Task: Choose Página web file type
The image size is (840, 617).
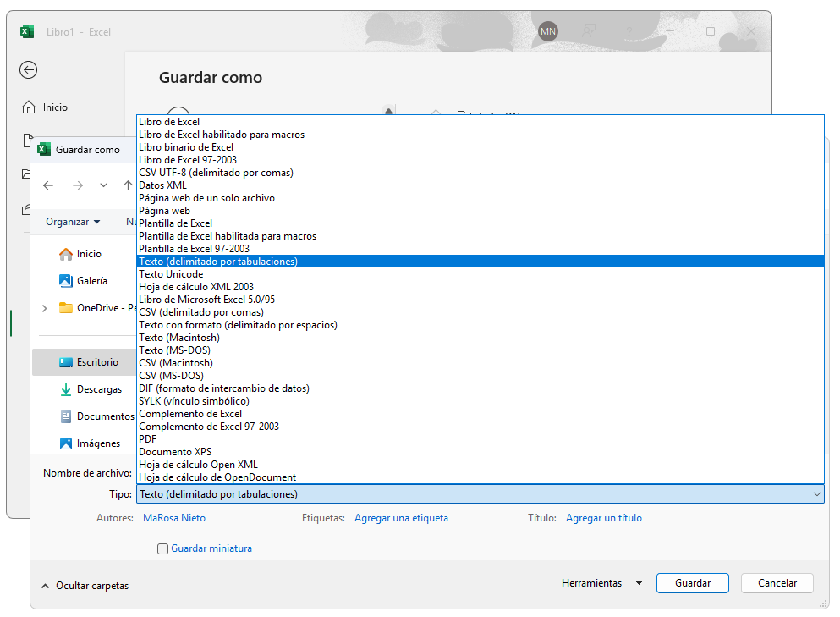Action: click(480, 211)
